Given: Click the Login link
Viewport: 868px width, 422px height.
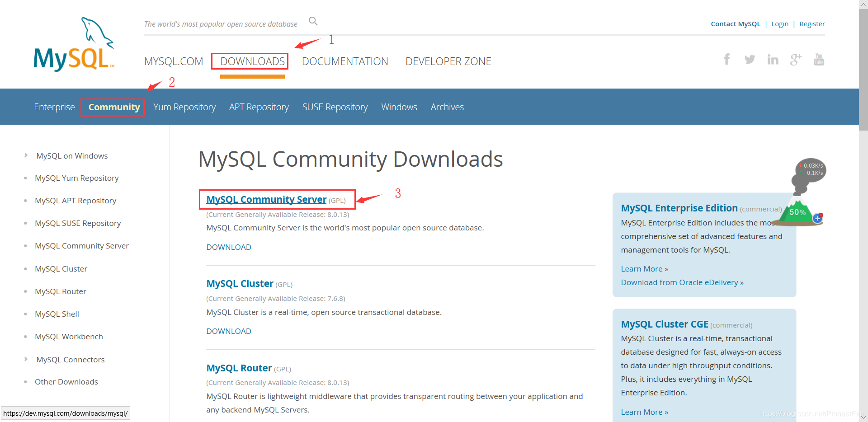Looking at the screenshot, I should 779,24.
